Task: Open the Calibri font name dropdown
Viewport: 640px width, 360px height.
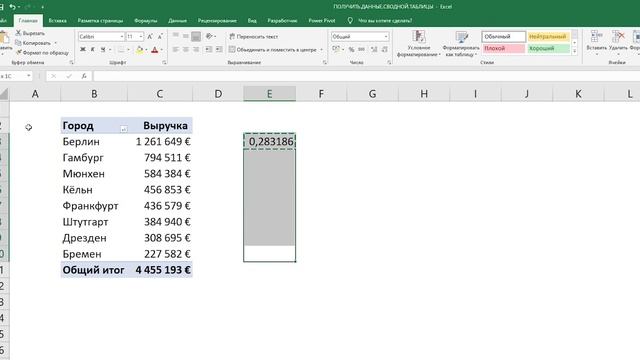Action: (122, 37)
